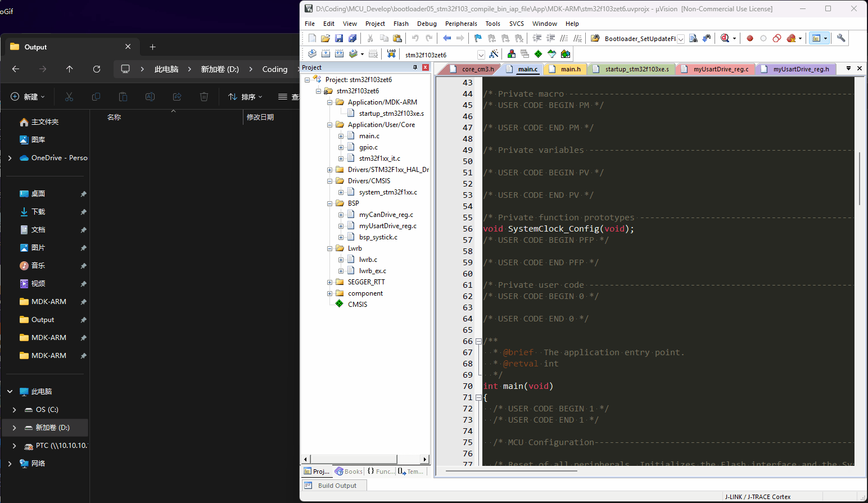The width and height of the screenshot is (868, 503).
Task: Open the Peripherals menu
Action: (461, 24)
